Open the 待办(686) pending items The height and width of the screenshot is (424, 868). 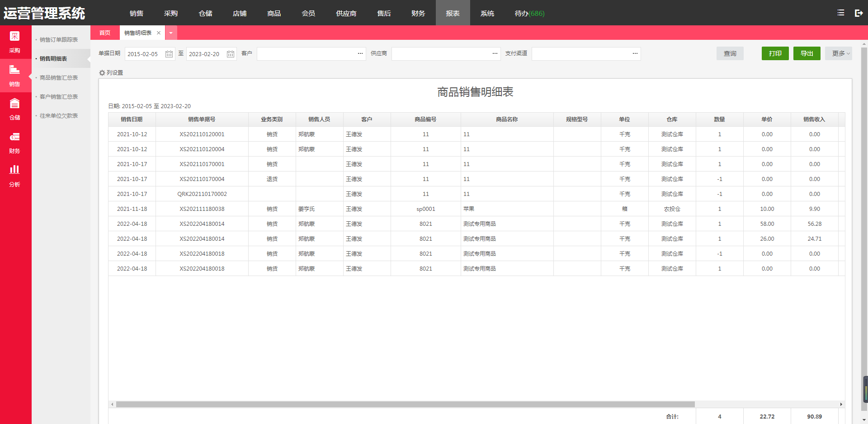529,13
